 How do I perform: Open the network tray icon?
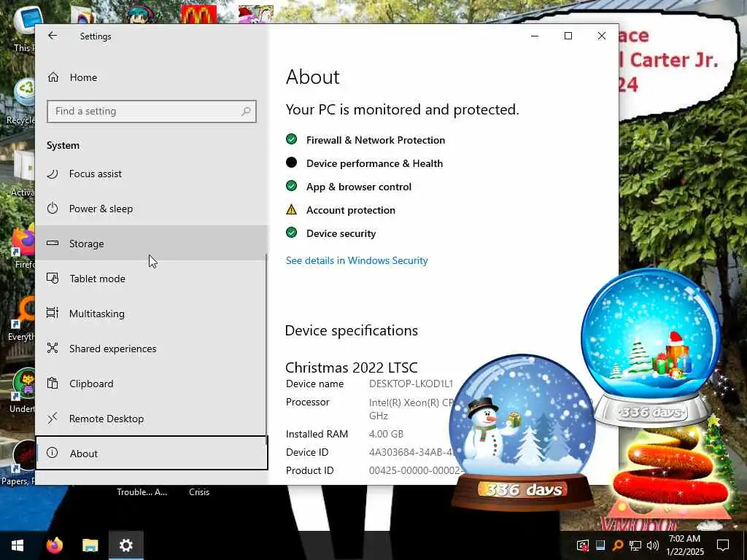coord(635,545)
